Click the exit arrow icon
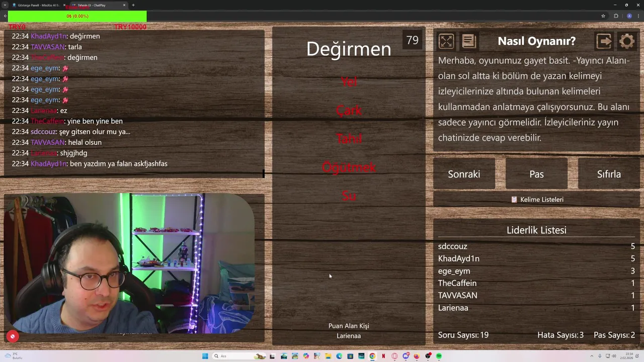The image size is (644, 362). coord(604,41)
